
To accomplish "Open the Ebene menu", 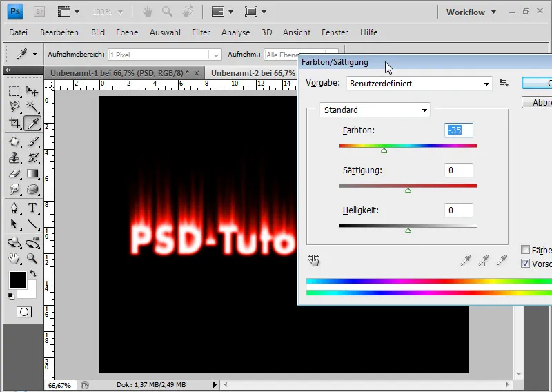I will [127, 32].
